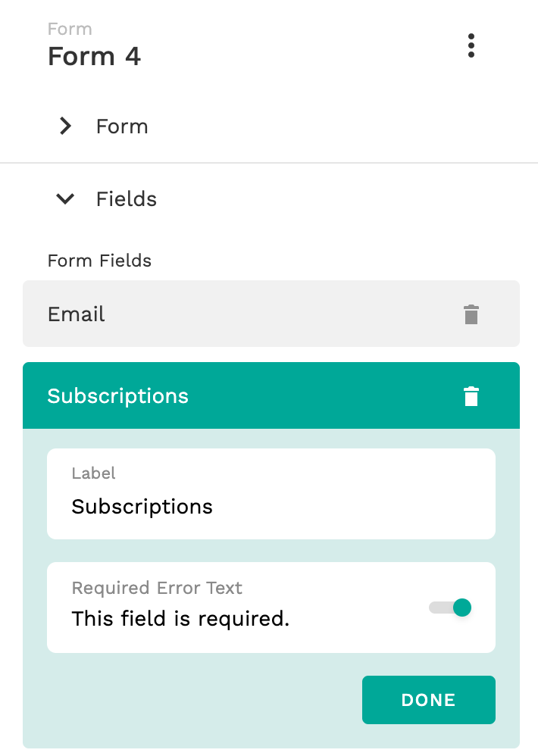The height and width of the screenshot is (756, 538).
Task: Delete the Subscriptions field using its trash icon
Action: click(471, 396)
